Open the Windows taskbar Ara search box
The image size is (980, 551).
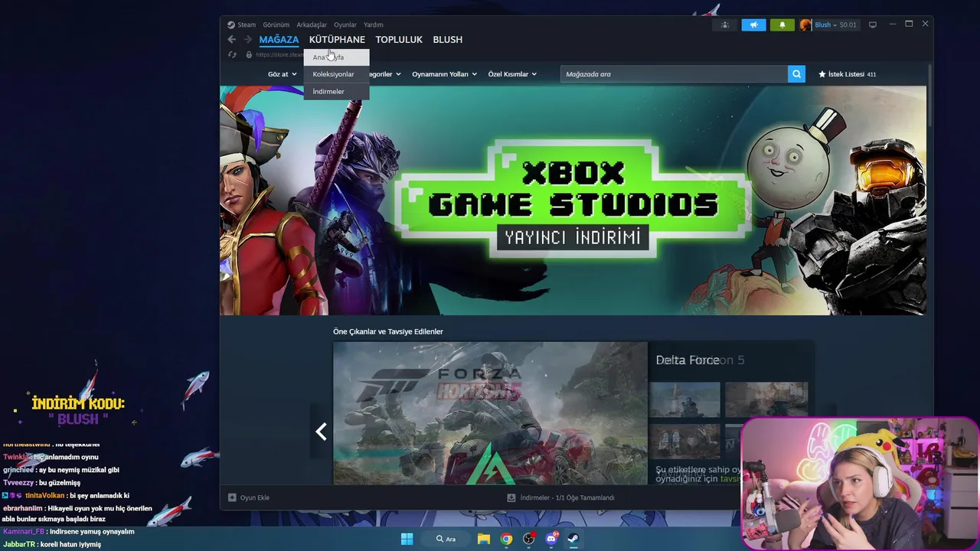(x=446, y=539)
